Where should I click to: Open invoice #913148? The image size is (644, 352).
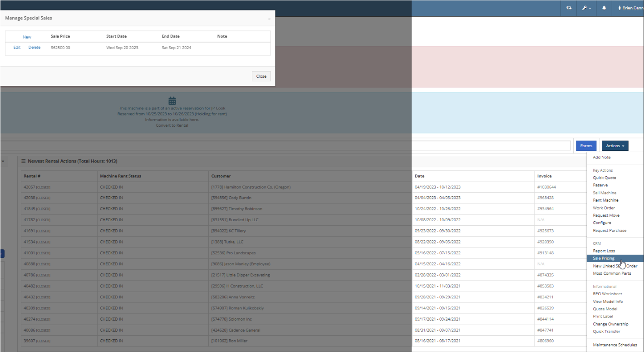pos(546,253)
